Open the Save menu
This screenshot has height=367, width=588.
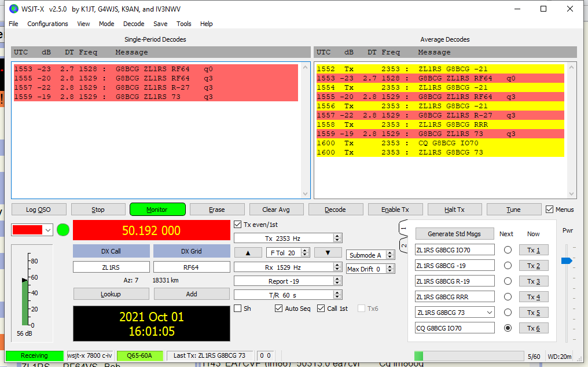point(160,24)
